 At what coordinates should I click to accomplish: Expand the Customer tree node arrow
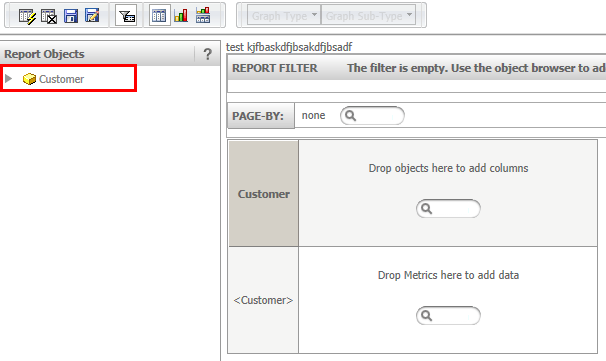pos(9,79)
